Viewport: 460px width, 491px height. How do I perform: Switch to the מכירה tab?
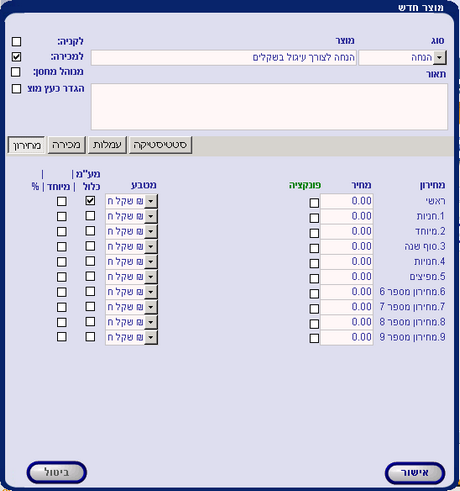click(x=66, y=145)
